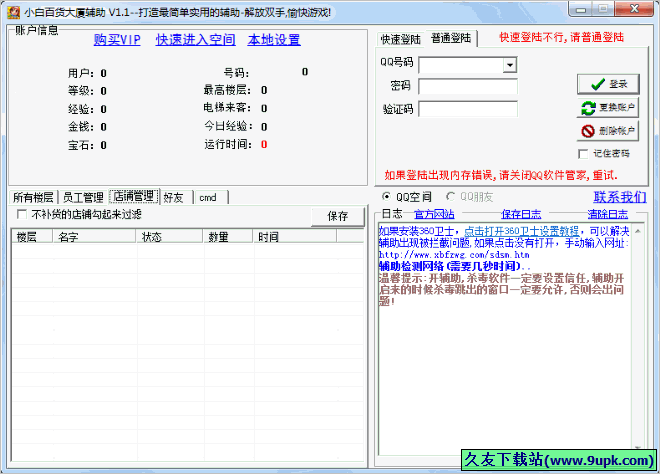Open the 员工管理 tab
The width and height of the screenshot is (660, 474).
point(83,197)
